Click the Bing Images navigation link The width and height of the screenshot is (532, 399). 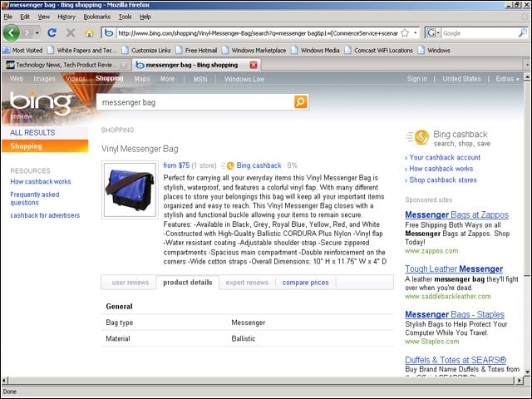44,79
